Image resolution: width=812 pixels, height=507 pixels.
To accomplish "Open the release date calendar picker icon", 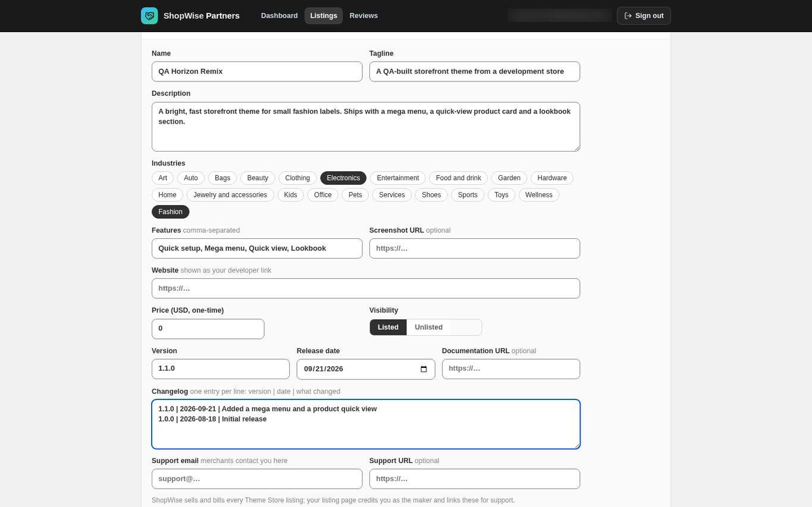I will click(424, 369).
